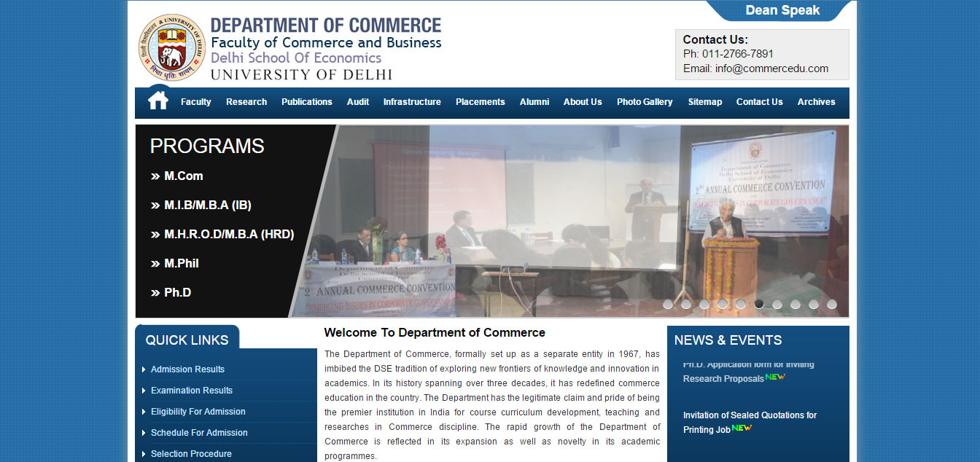Jump to the eighth slideshow dot
Screen dimensions: 980x462
(x=796, y=305)
